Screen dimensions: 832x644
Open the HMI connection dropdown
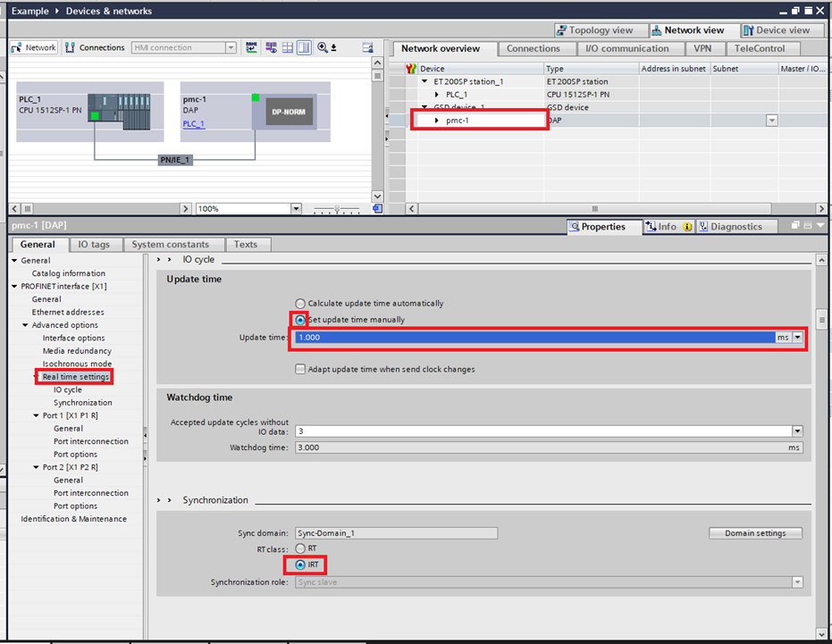click(231, 47)
